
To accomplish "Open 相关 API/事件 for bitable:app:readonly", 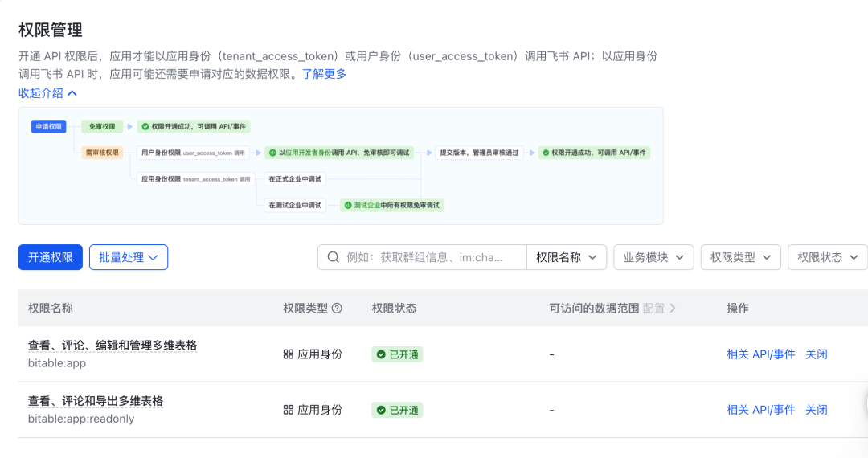I will pos(760,410).
